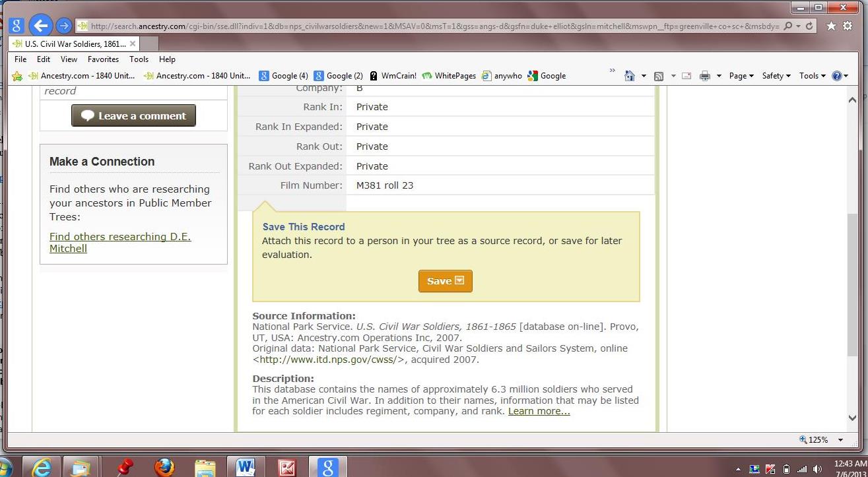The height and width of the screenshot is (477, 868).
Task: Open the WmCrain! favorite
Action: click(x=393, y=76)
